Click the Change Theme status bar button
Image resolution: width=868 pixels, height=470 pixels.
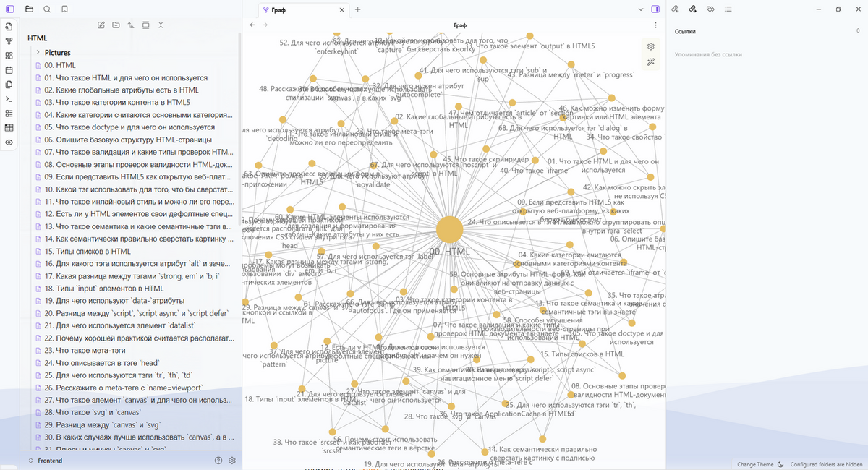(x=755, y=464)
